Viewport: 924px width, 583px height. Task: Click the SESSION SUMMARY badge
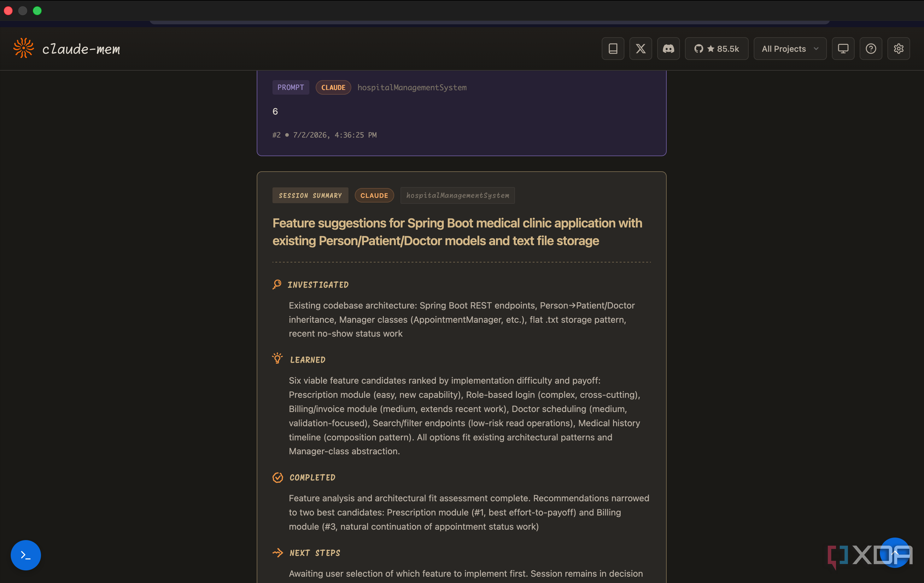[310, 195]
